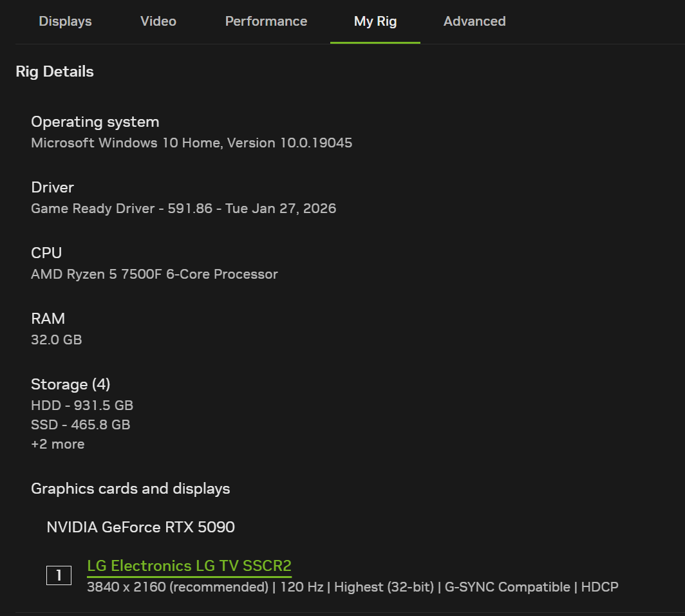685x616 pixels.
Task: Click the Rig Details heading
Action: point(55,71)
